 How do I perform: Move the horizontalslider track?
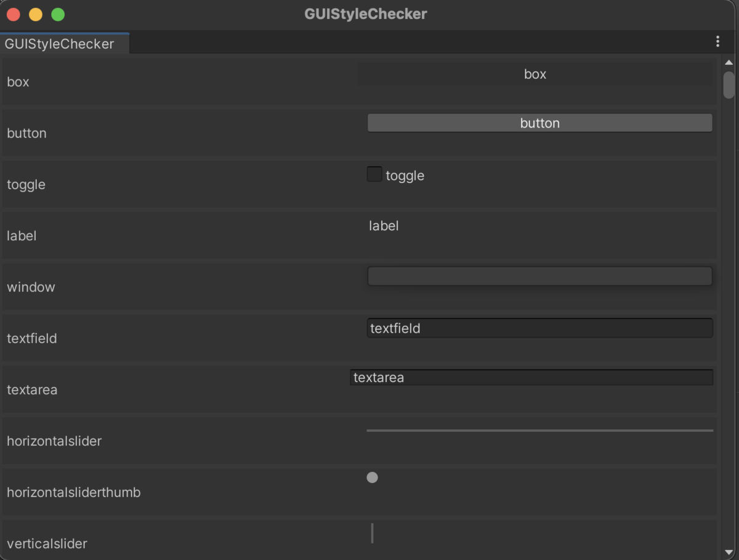coord(539,431)
